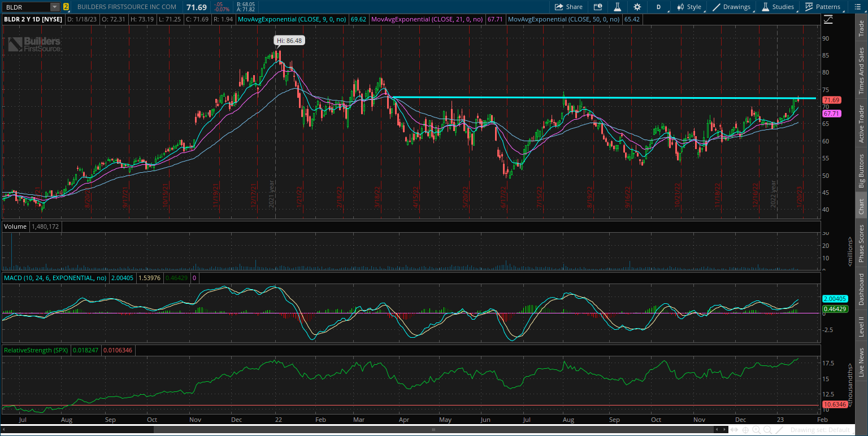Click the 1/20/23 expiration date marker
This screenshot has height=436, width=868.
pyautogui.click(x=799, y=198)
